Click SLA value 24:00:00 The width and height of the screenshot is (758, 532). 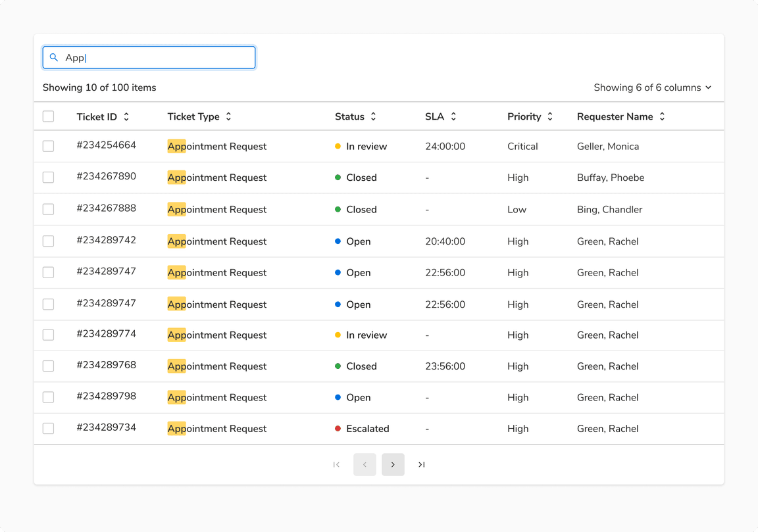(x=445, y=147)
